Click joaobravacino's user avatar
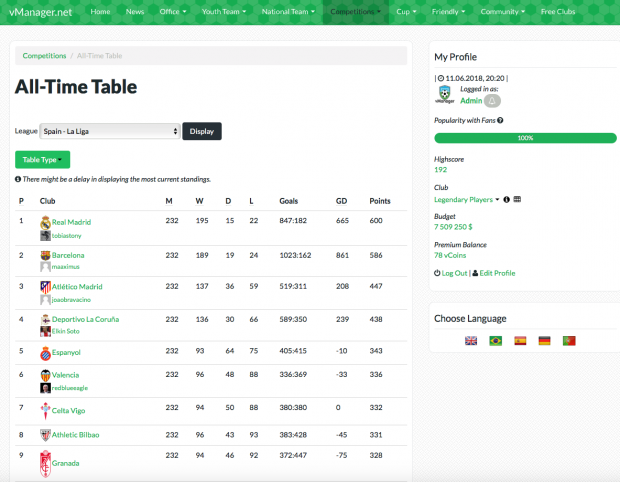Viewport: 620px width, 482px height. click(45, 300)
